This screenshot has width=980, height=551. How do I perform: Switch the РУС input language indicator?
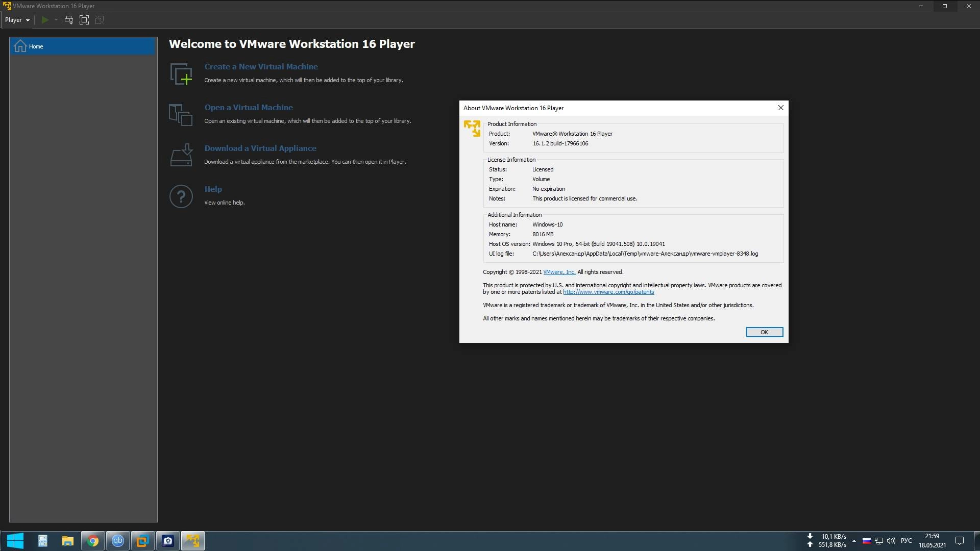[x=906, y=541]
